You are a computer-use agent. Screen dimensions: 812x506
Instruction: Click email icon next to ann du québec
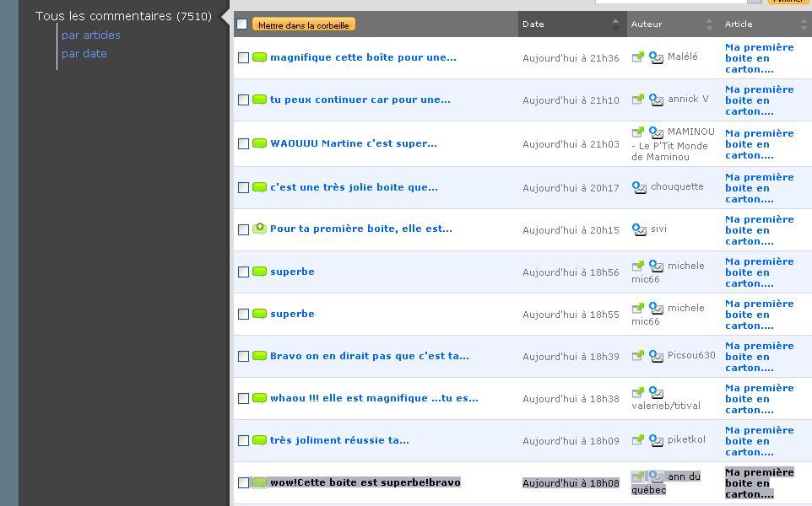click(656, 476)
